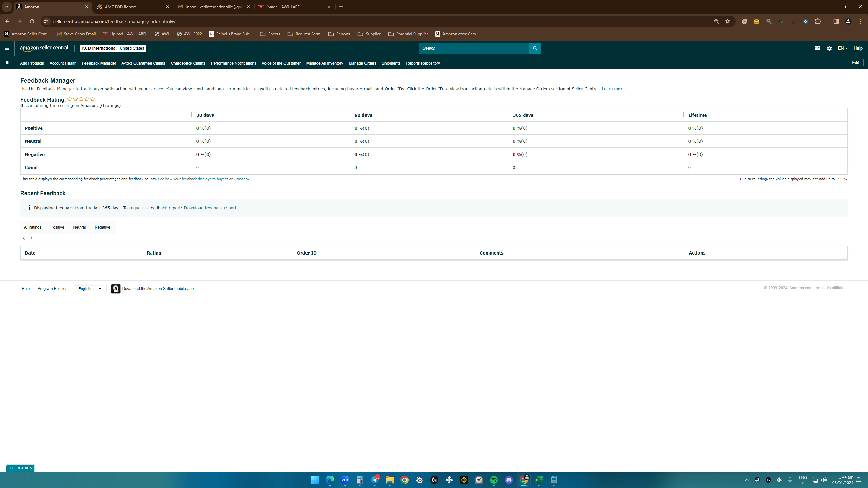Image resolution: width=868 pixels, height=488 pixels.
Task: Open a new browser tab
Action: tap(341, 7)
